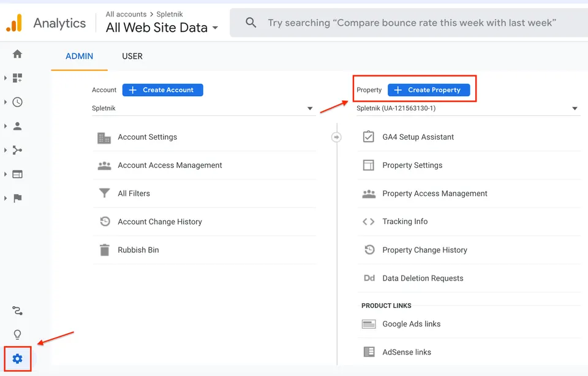Click the Property Settings layout icon

pos(368,165)
